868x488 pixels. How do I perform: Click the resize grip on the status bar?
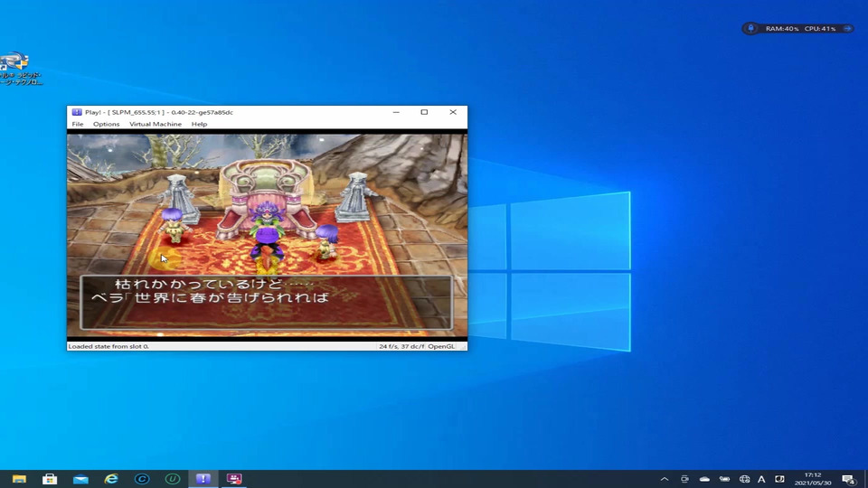(463, 346)
